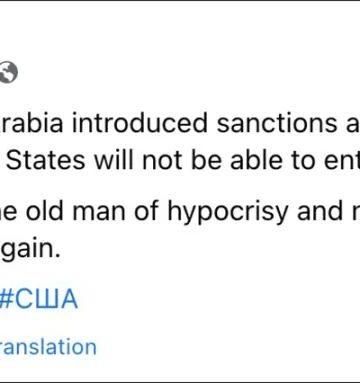360x383 pixels.
Task: Select the word "States" in the post
Action: coord(46,161)
